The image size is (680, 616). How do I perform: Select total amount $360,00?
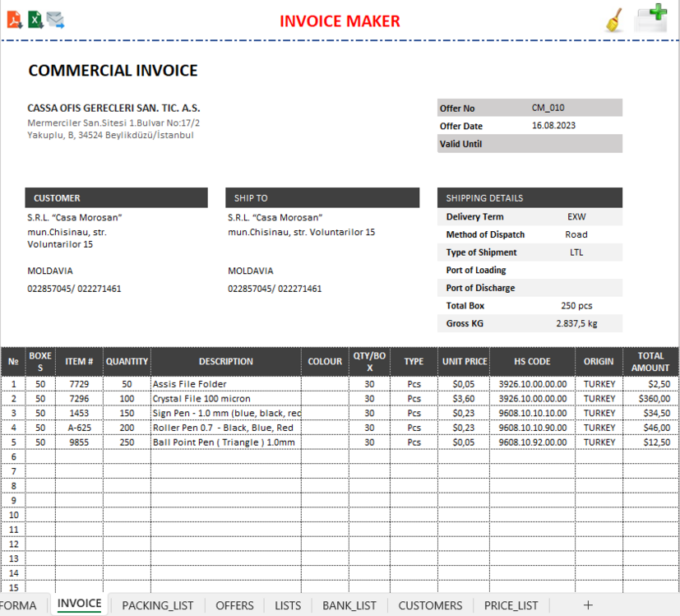point(650,399)
